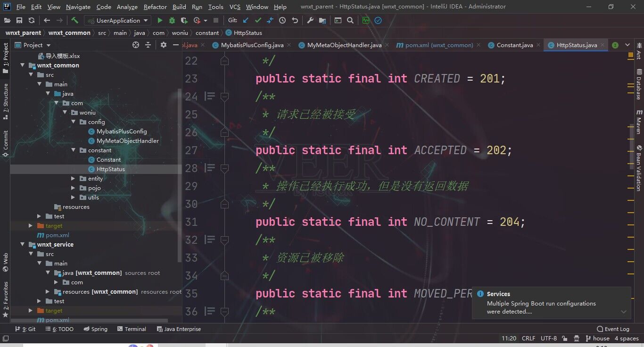644x347 pixels.
Task: Build the project with the hammer icon
Action: (74, 20)
